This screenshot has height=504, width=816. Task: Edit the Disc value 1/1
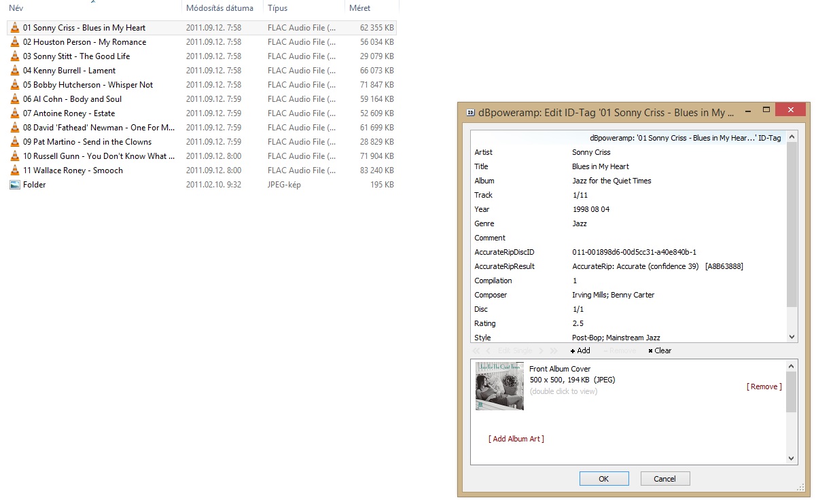(x=578, y=309)
